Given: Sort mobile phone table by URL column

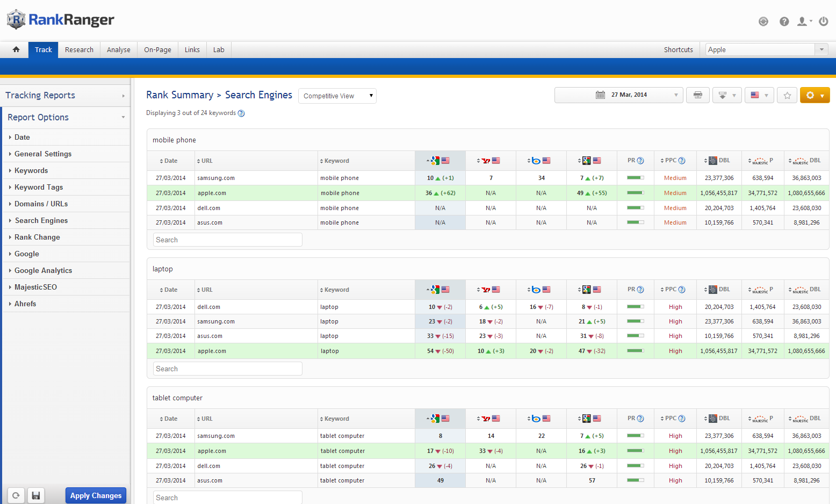Looking at the screenshot, I should [x=206, y=161].
